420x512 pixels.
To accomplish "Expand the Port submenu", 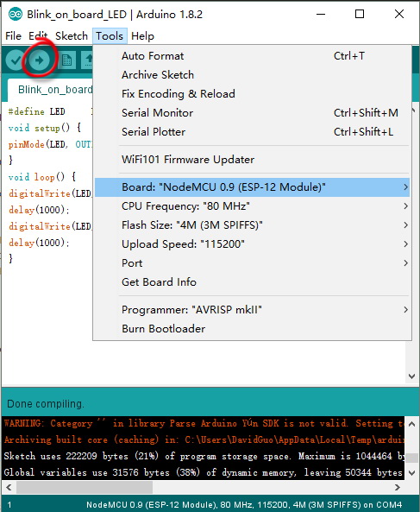I will 252,262.
